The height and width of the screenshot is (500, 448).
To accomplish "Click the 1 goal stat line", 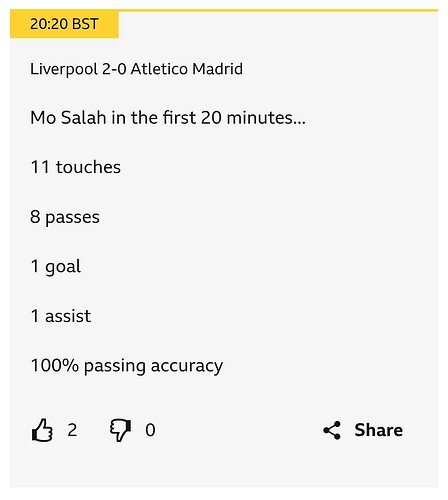I will coord(56,267).
